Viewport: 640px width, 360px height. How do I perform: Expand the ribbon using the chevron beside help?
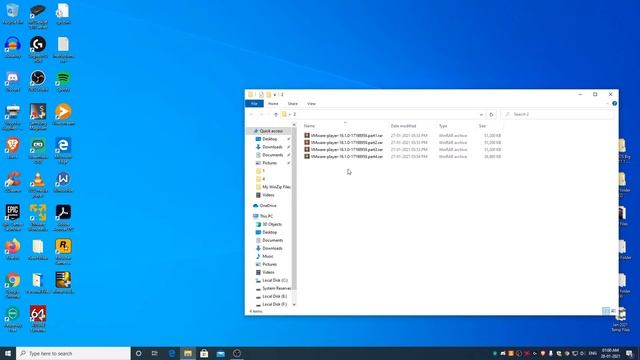click(x=607, y=104)
